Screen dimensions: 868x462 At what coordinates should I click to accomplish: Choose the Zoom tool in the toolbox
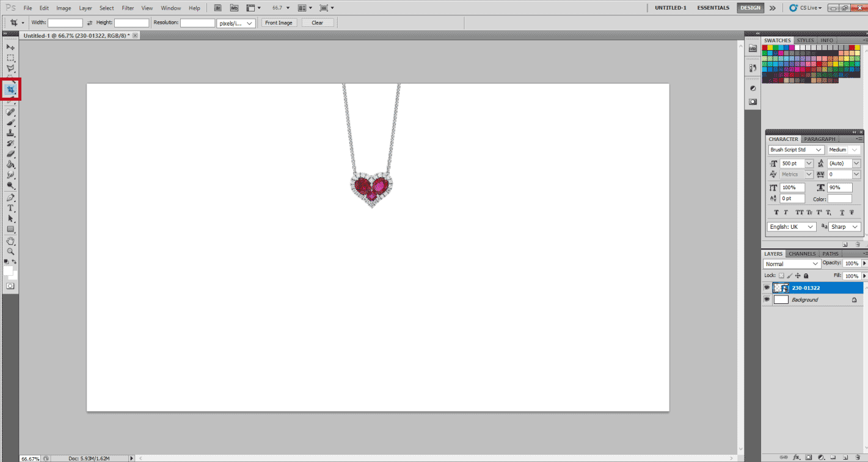pos(10,251)
